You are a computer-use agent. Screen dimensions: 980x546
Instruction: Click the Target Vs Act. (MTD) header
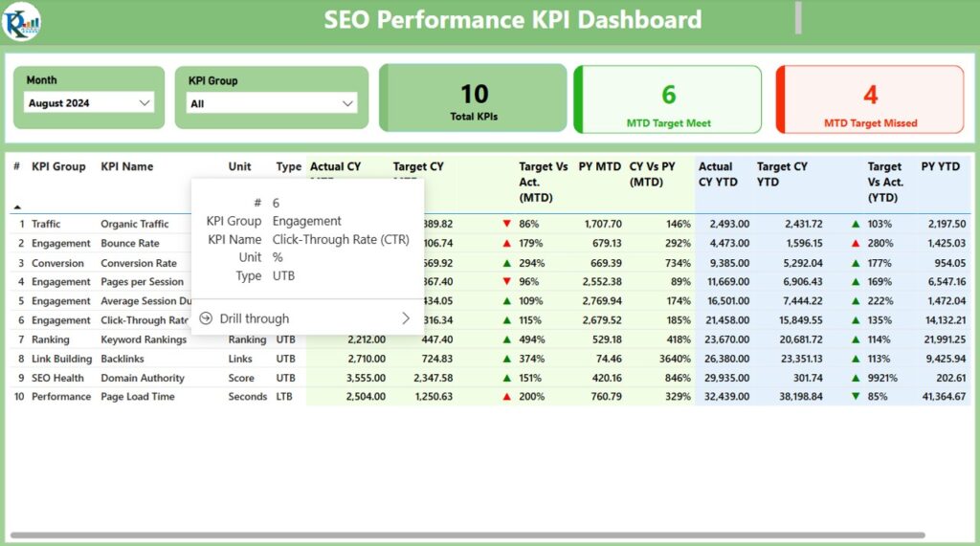coord(544,182)
